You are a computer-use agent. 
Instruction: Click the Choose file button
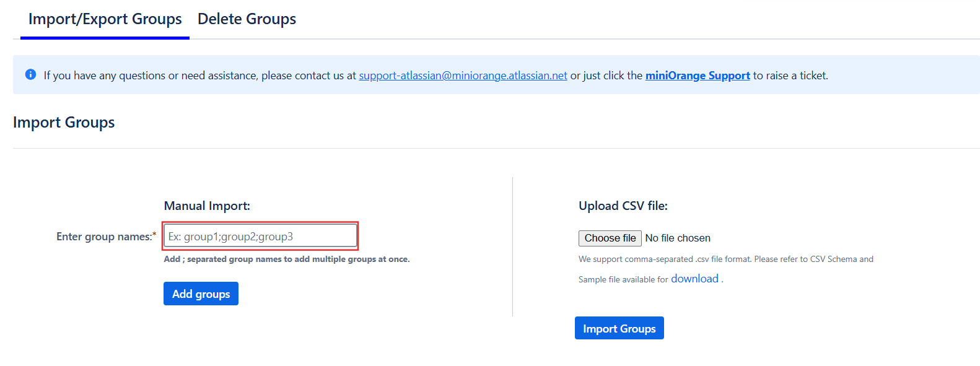(610, 238)
